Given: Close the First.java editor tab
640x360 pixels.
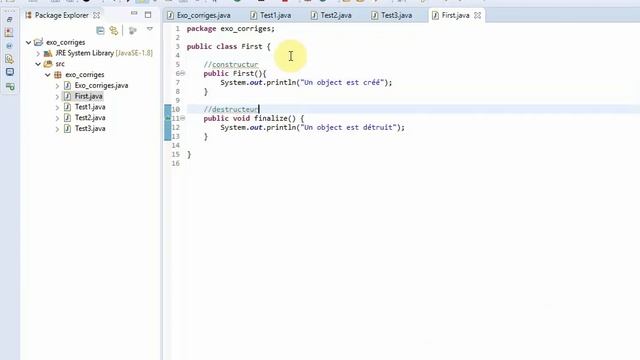Looking at the screenshot, I should [478, 16].
